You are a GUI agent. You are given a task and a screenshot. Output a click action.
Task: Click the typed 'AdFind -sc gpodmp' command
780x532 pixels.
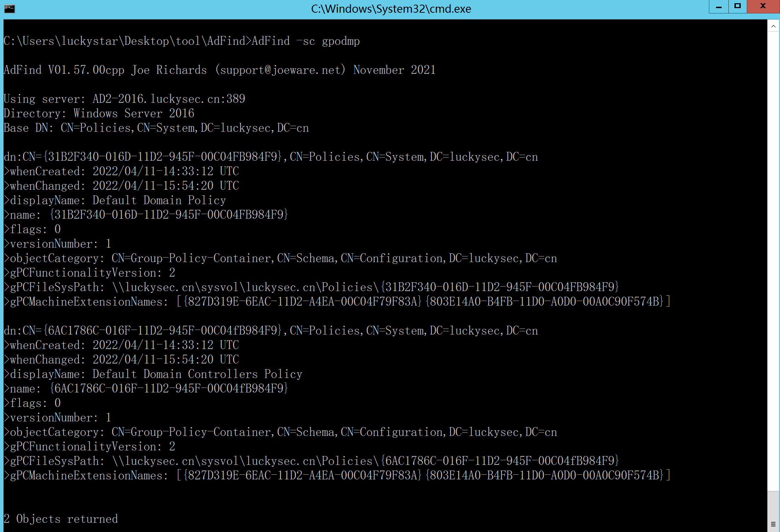click(x=305, y=41)
